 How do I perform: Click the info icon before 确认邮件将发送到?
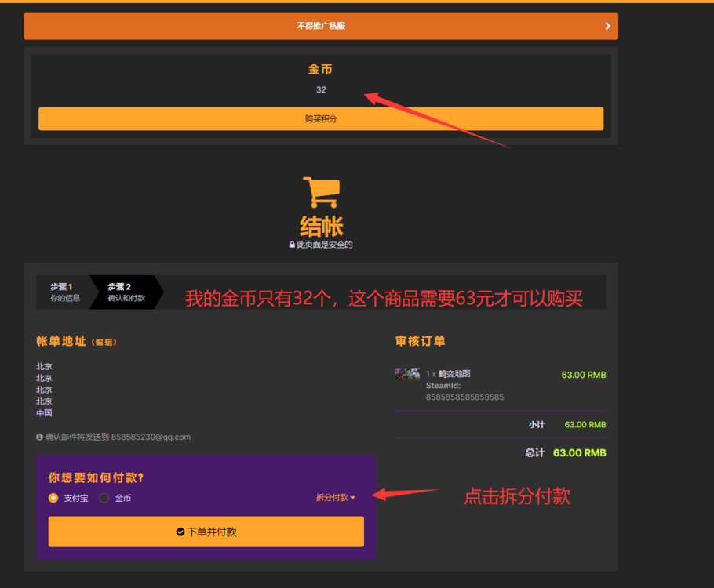click(39, 437)
